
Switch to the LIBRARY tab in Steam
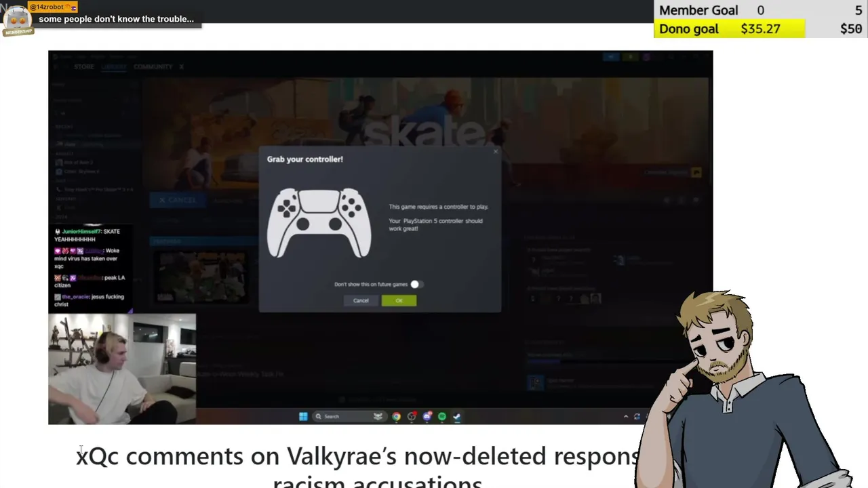[114, 66]
